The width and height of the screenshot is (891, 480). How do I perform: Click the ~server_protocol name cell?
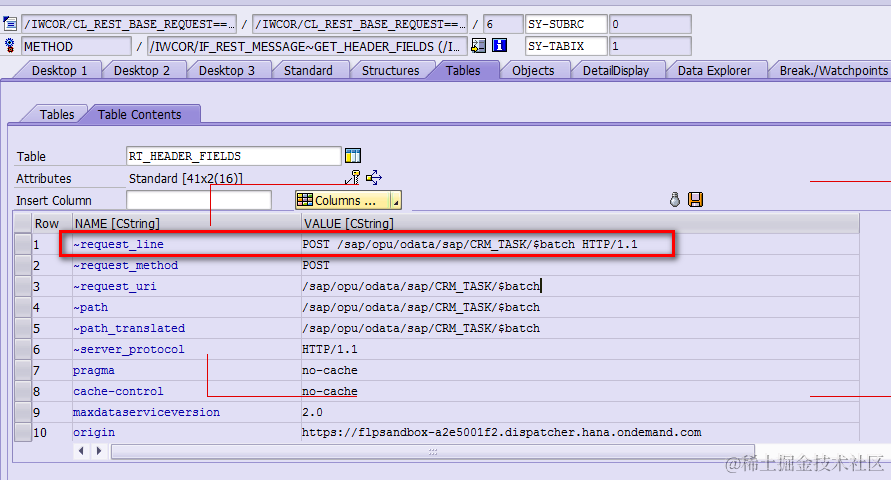186,349
